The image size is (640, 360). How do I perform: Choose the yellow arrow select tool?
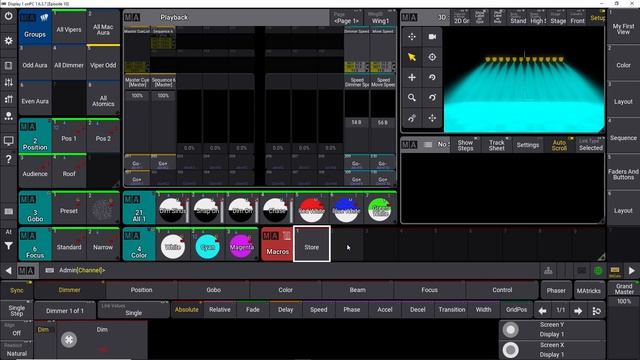click(412, 57)
